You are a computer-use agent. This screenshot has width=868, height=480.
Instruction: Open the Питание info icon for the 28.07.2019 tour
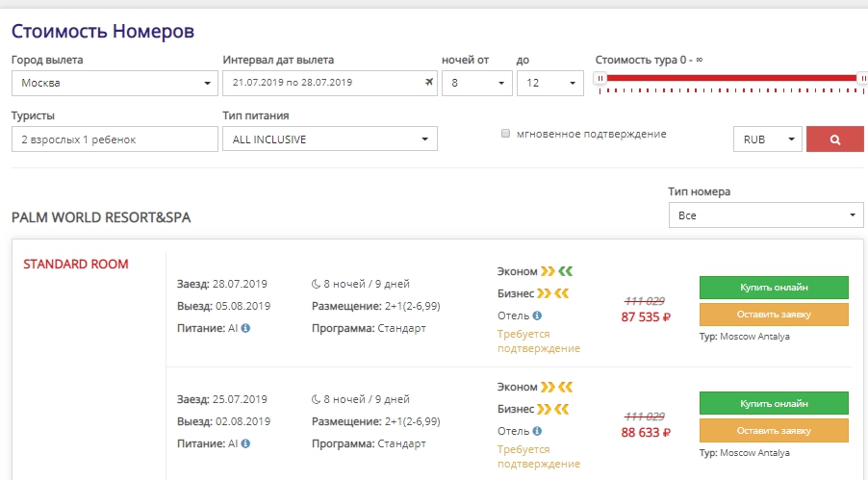click(245, 328)
